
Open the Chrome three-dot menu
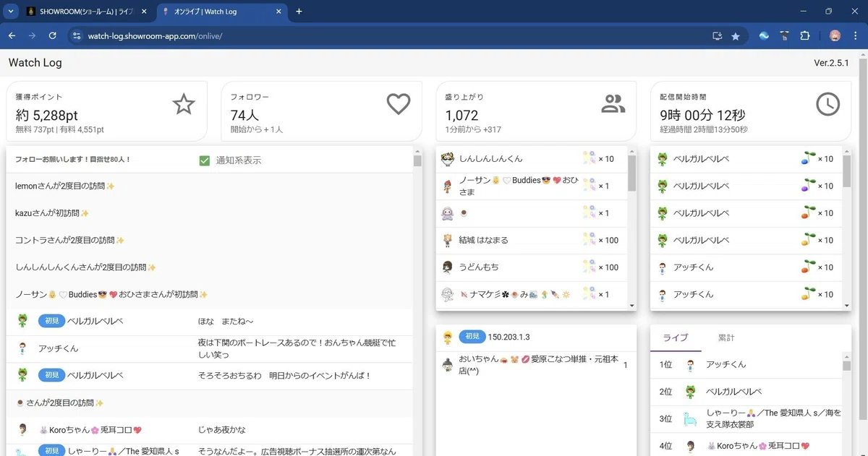pyautogui.click(x=855, y=35)
